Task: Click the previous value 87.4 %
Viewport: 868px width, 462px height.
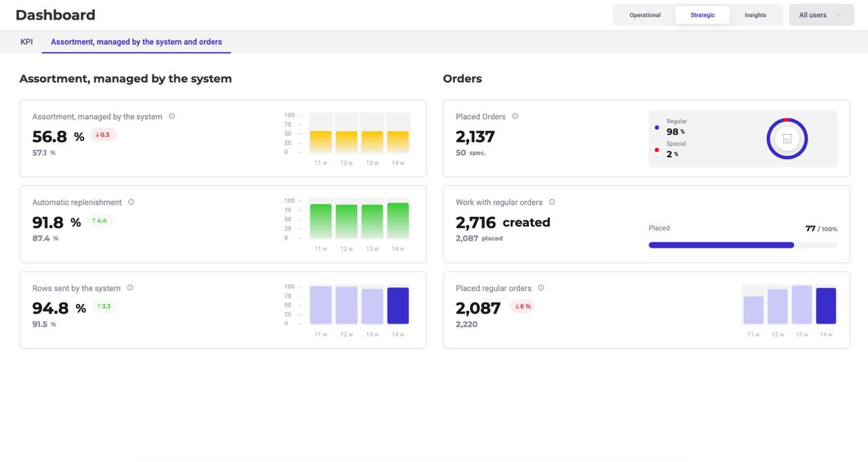Action: pyautogui.click(x=45, y=238)
